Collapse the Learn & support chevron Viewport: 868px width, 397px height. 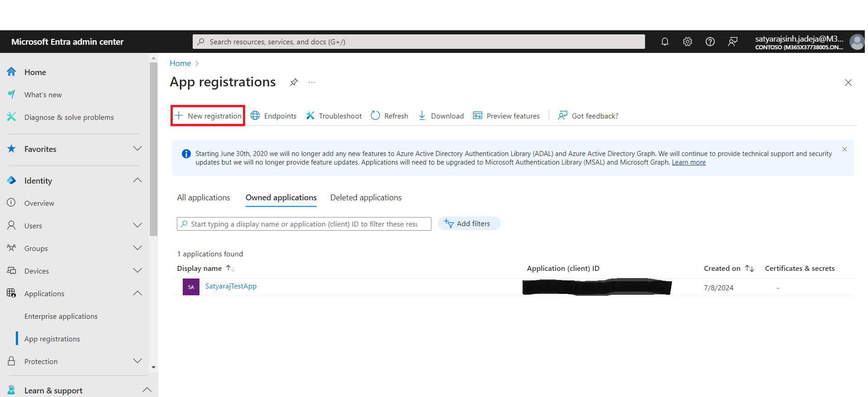147,390
